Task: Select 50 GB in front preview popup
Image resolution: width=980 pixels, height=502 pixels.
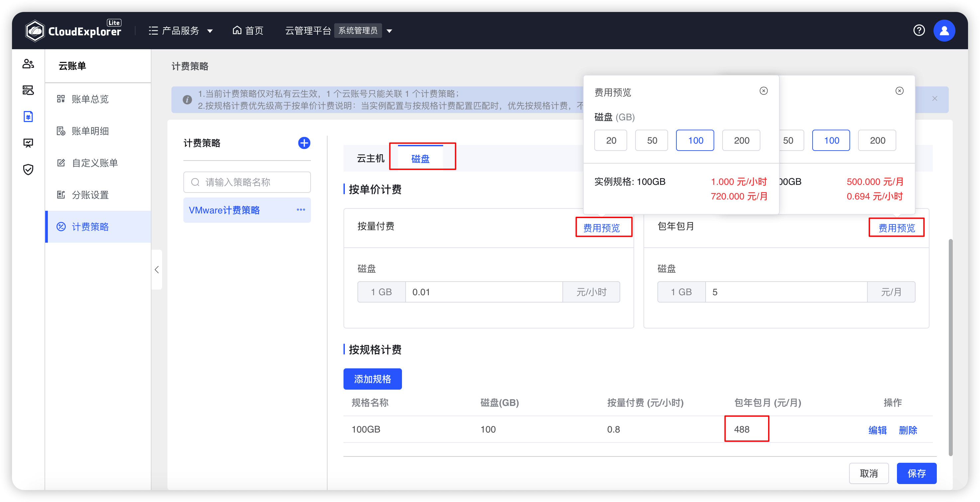Action: [x=652, y=140]
